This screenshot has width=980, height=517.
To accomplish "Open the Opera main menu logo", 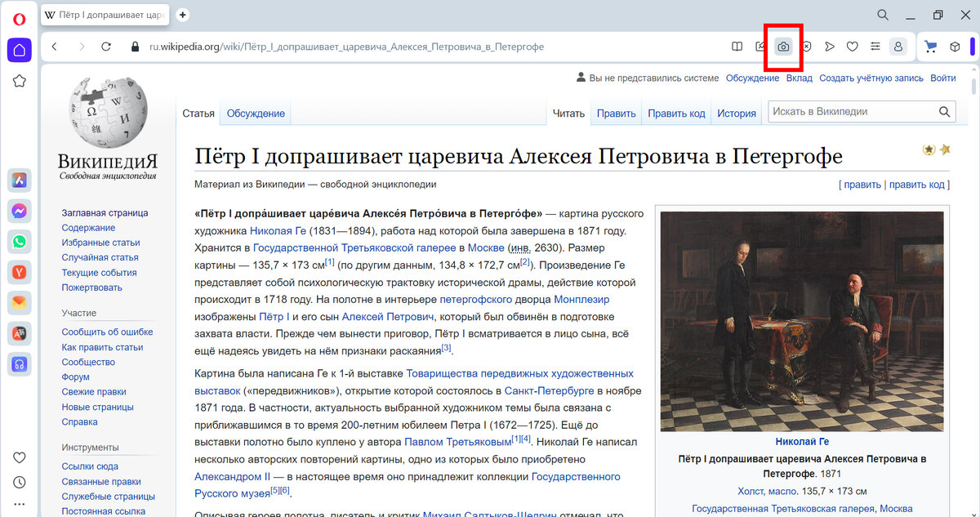I will [20, 18].
